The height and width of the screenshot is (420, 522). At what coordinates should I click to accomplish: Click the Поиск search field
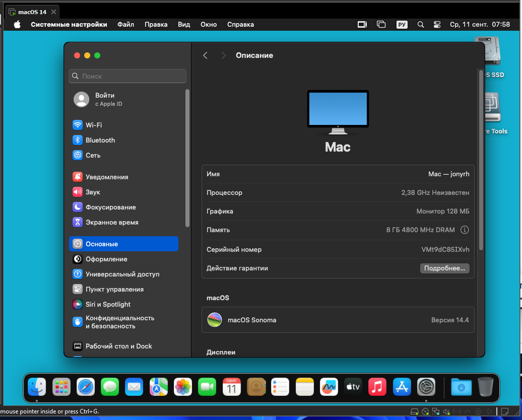(x=128, y=76)
